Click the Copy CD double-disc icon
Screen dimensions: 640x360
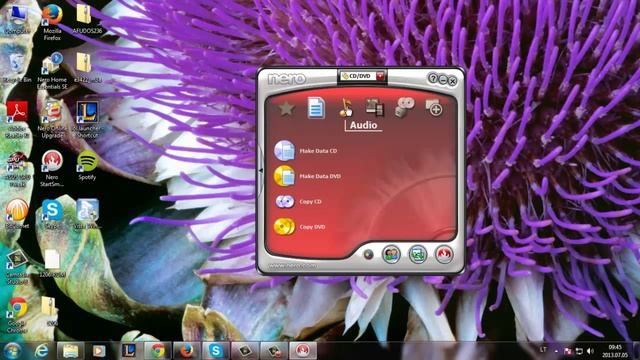[x=284, y=201]
